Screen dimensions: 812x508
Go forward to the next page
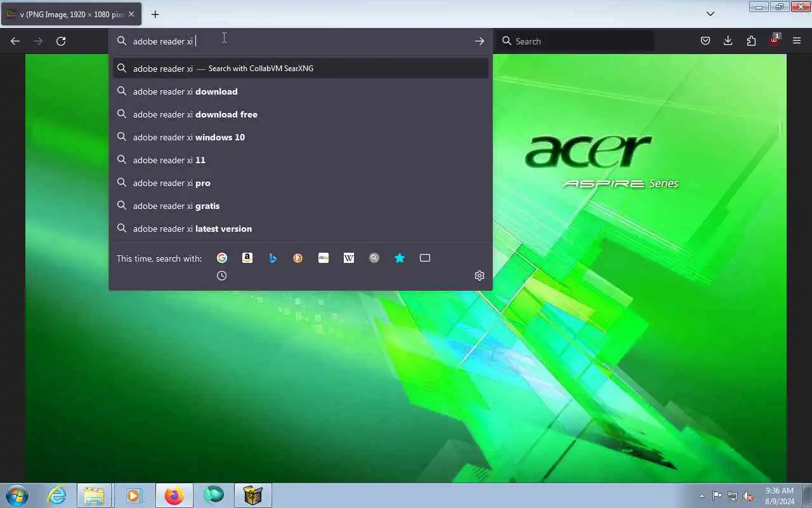tap(38, 41)
